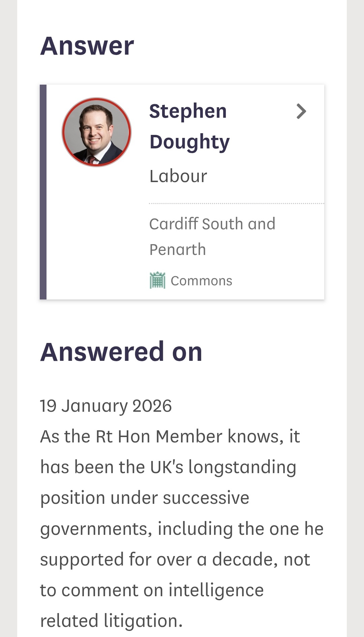Click the dotted divider below Labour
This screenshot has height=637, width=364.
[236, 204]
